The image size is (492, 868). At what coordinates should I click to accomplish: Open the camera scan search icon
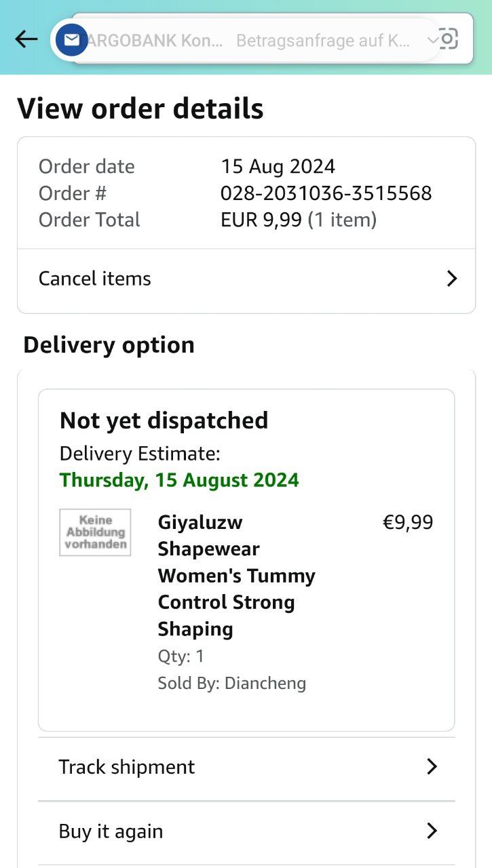[447, 39]
